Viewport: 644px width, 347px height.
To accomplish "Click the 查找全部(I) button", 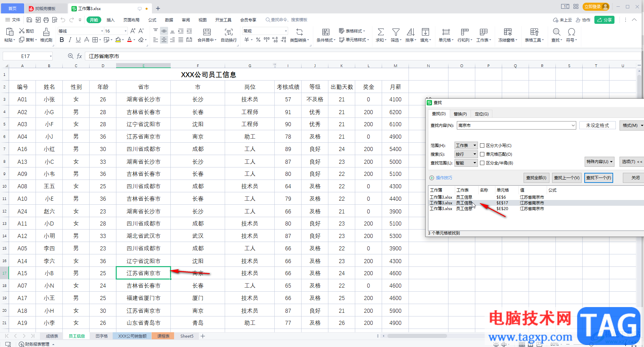I will click(536, 178).
